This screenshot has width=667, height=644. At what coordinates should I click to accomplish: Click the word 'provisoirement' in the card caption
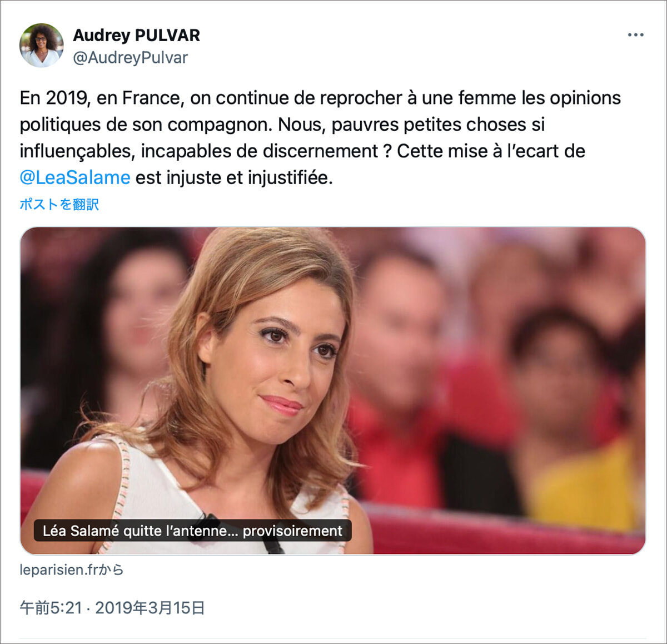(292, 531)
